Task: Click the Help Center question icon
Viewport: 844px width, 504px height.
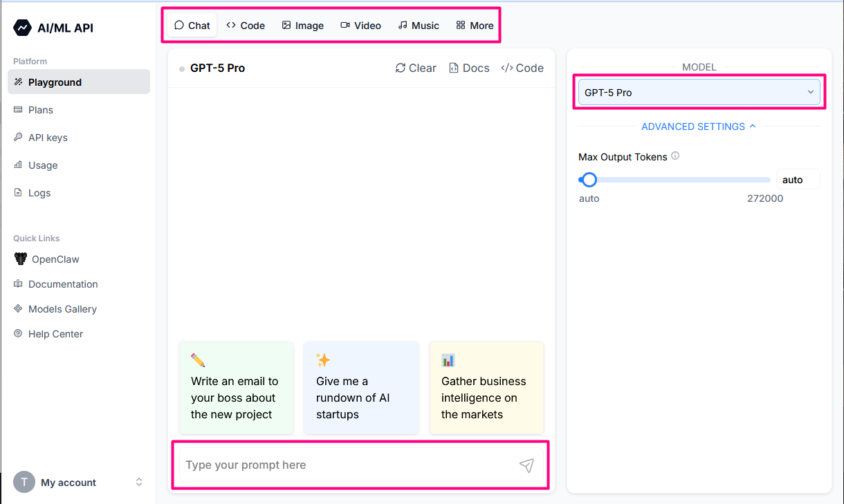Action: 19,334
